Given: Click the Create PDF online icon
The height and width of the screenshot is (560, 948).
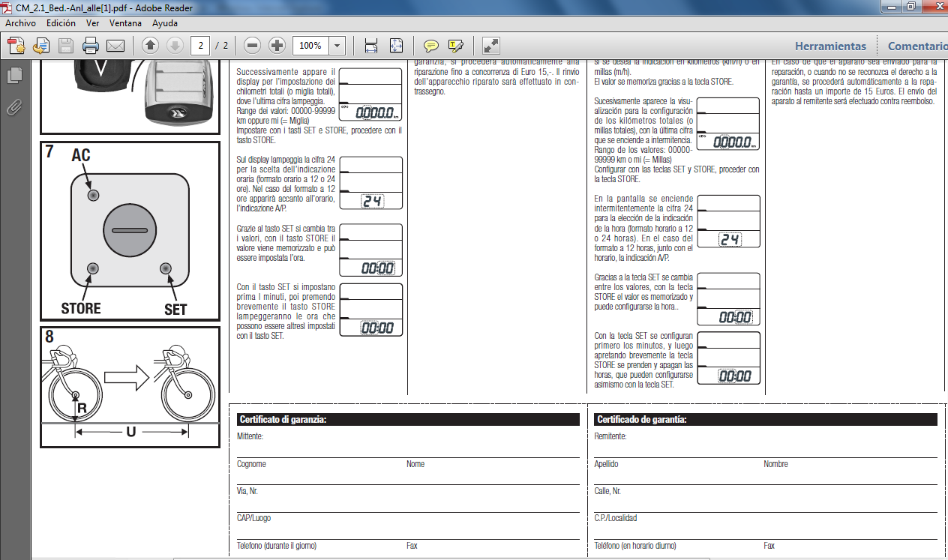Looking at the screenshot, I should point(16,46).
